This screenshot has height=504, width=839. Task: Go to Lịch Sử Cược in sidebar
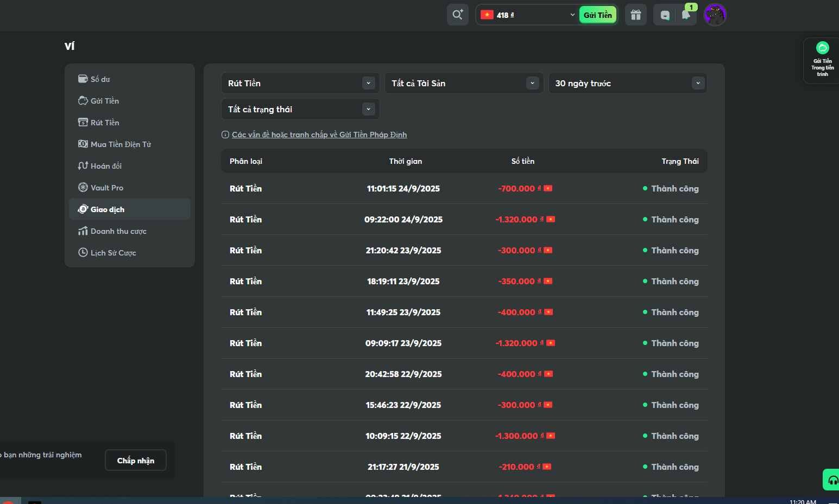click(x=113, y=253)
